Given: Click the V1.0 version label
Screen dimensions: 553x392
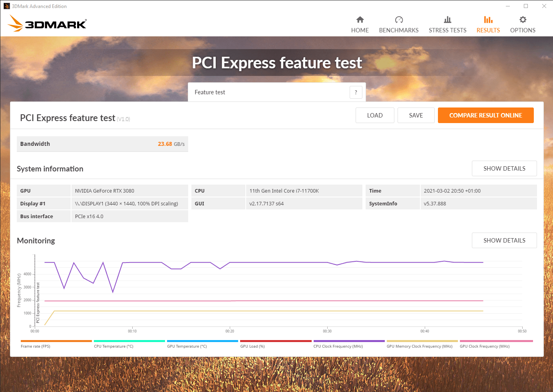Looking at the screenshot, I should [x=123, y=119].
